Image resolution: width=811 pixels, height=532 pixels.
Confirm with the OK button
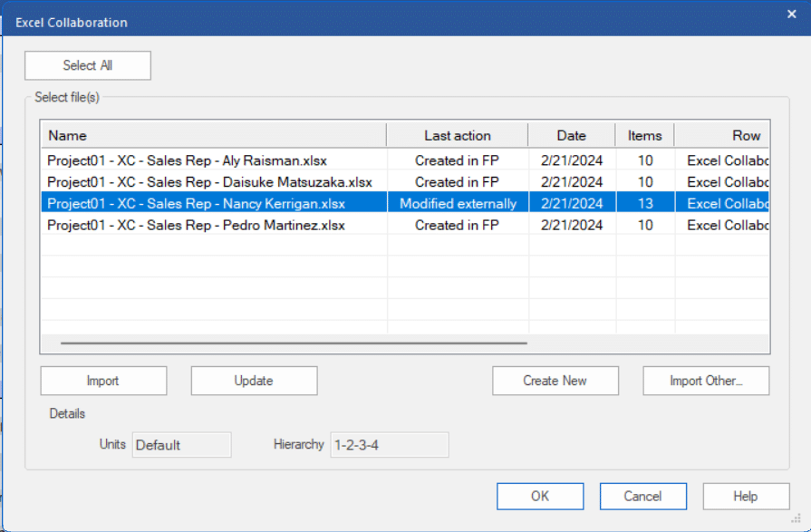tap(540, 497)
